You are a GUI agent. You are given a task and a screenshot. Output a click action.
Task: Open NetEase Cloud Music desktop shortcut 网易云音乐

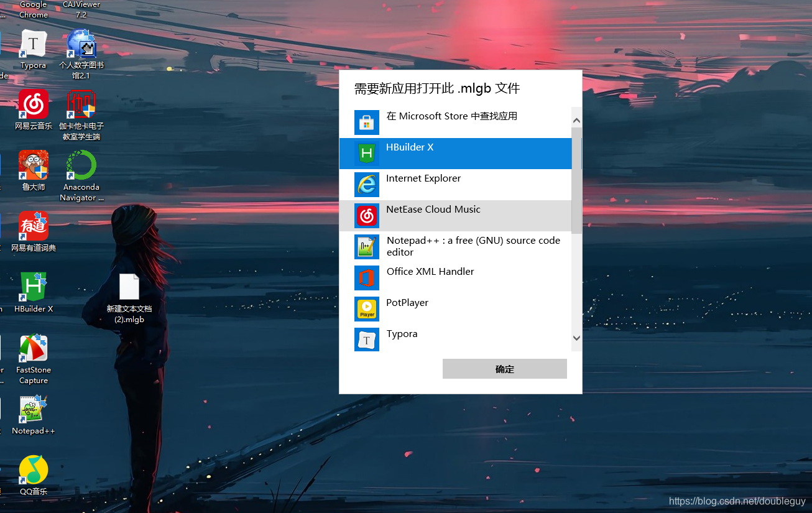pyautogui.click(x=34, y=109)
